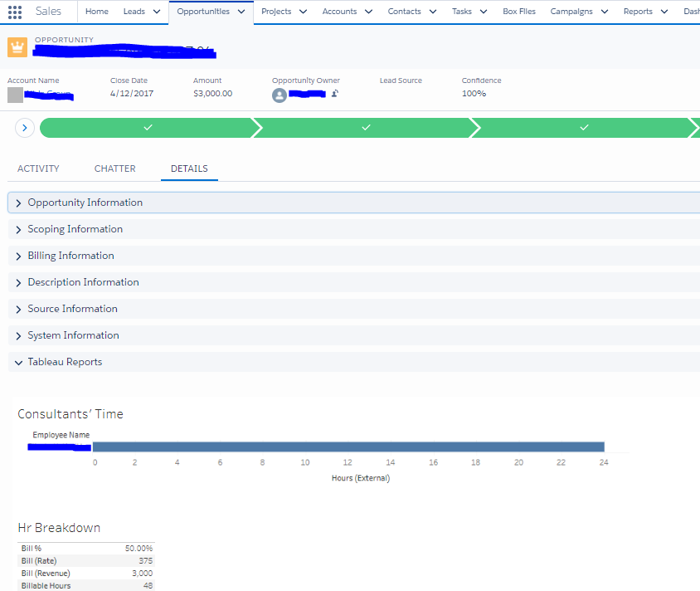This screenshot has height=591, width=700.
Task: Click the Sales app name link
Action: tap(49, 12)
